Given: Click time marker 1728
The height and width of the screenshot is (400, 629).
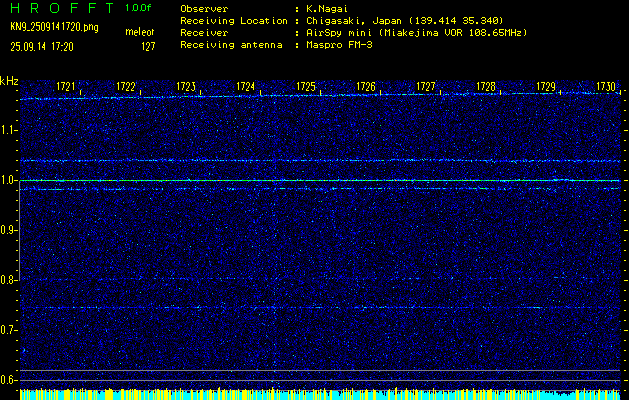Looking at the screenshot, I should point(486,86).
